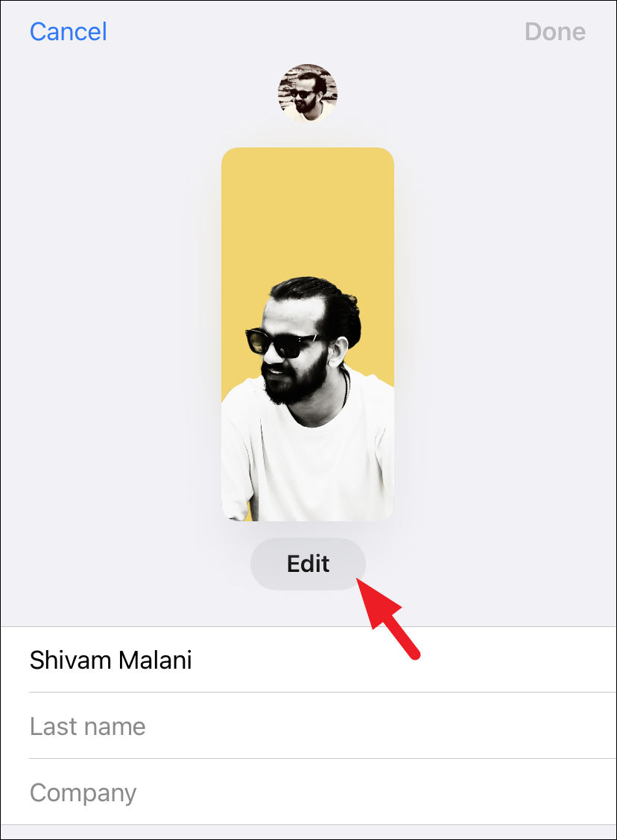Click the red arrow annotation near Edit
This screenshot has width=617, height=840.
tap(387, 617)
